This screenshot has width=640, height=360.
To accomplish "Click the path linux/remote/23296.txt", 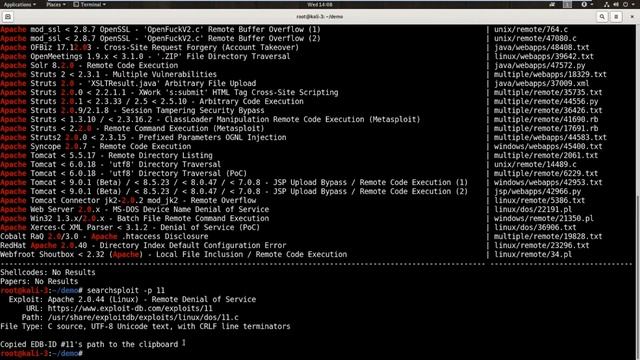I will coord(542,245).
